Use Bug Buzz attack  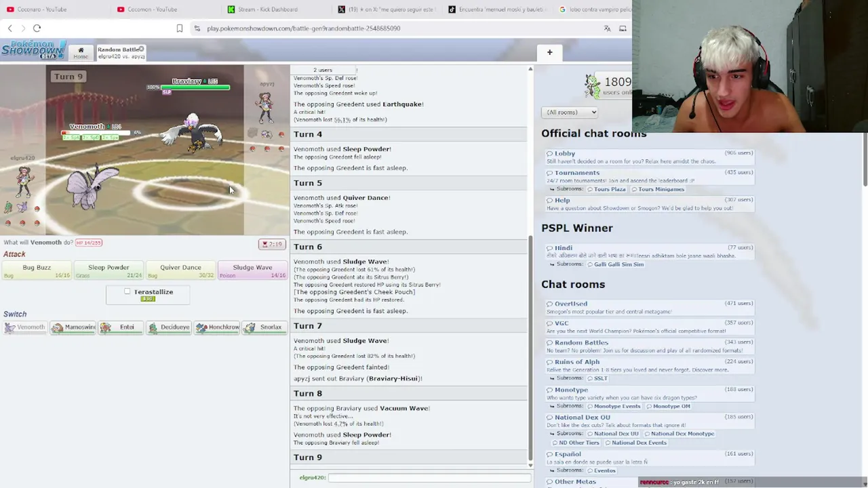tap(37, 270)
